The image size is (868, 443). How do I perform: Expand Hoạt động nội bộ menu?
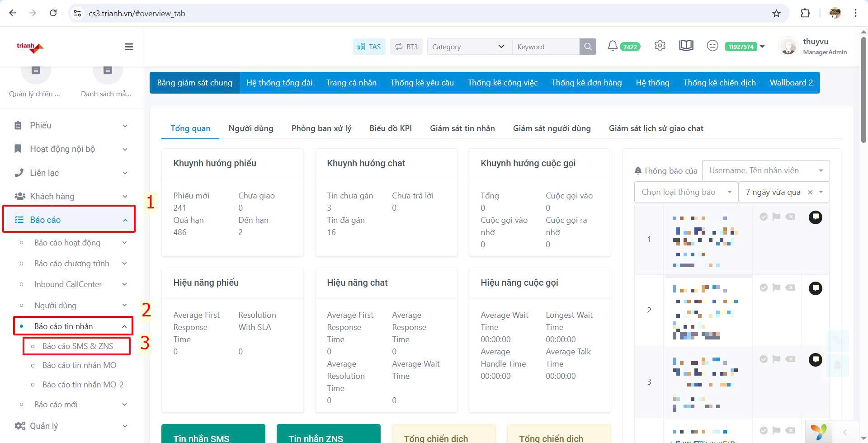click(71, 149)
